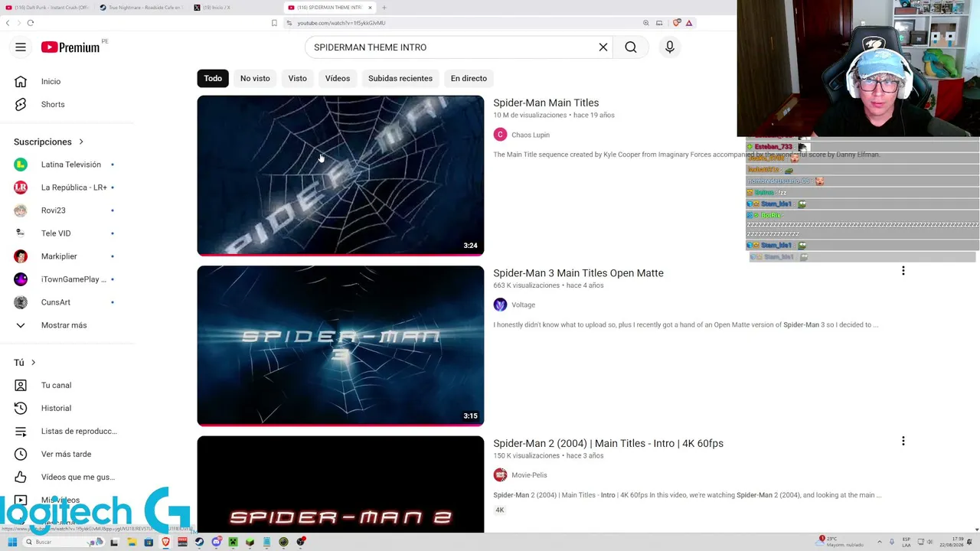
Task: Expand Mostrar más subscriptions
Action: pyautogui.click(x=64, y=325)
